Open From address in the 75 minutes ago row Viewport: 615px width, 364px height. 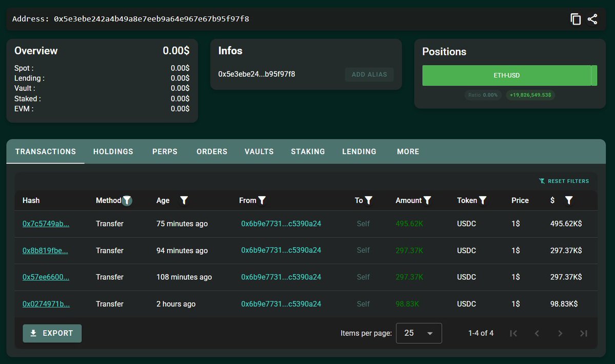281,224
